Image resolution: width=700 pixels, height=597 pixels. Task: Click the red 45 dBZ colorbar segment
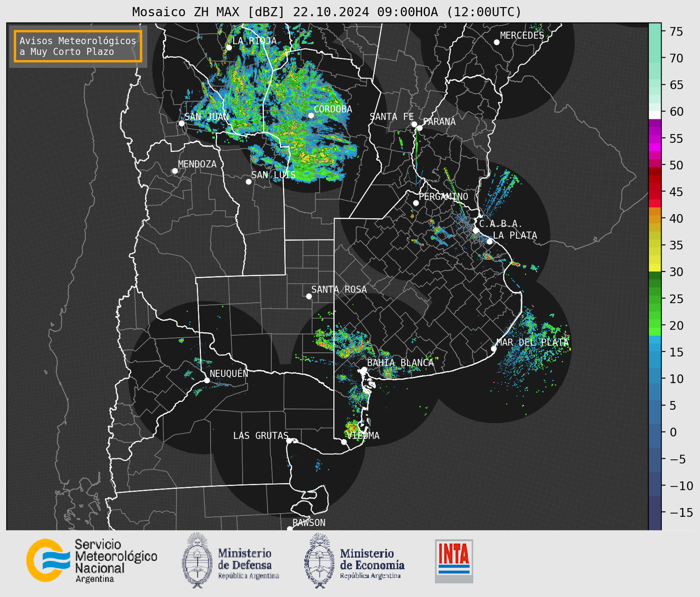pos(655,192)
